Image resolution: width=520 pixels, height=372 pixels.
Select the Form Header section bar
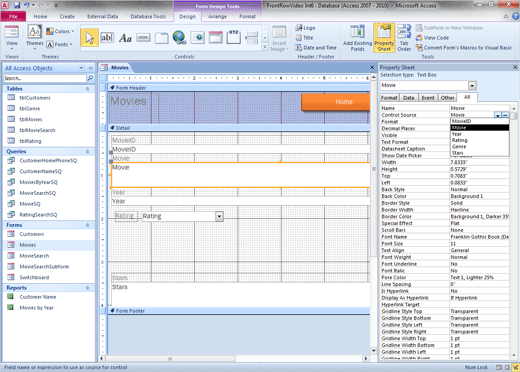(x=239, y=88)
